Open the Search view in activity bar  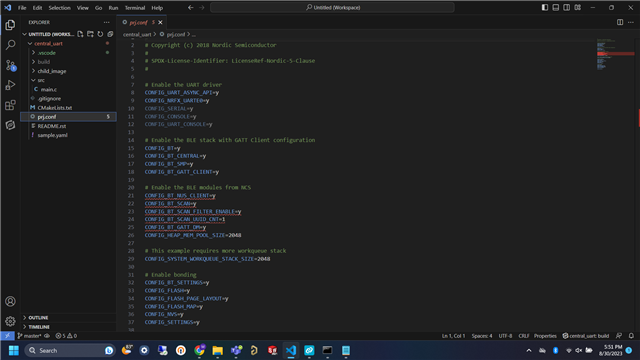coord(10,45)
